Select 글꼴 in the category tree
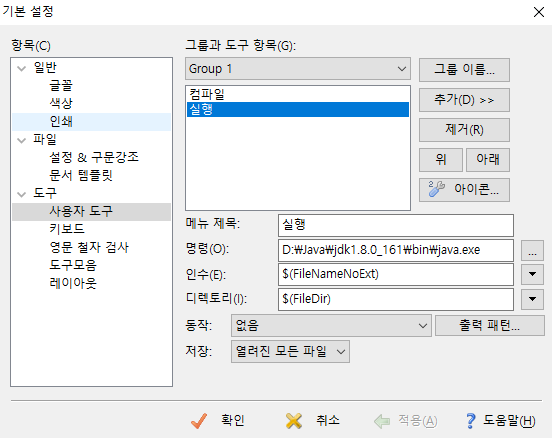This screenshot has width=552, height=438. pos(61,86)
